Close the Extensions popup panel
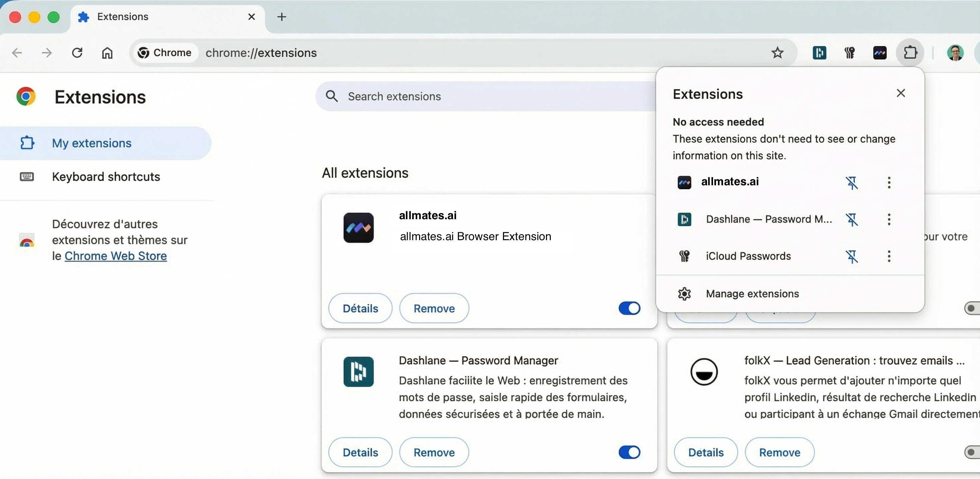This screenshot has height=479, width=980. [900, 93]
